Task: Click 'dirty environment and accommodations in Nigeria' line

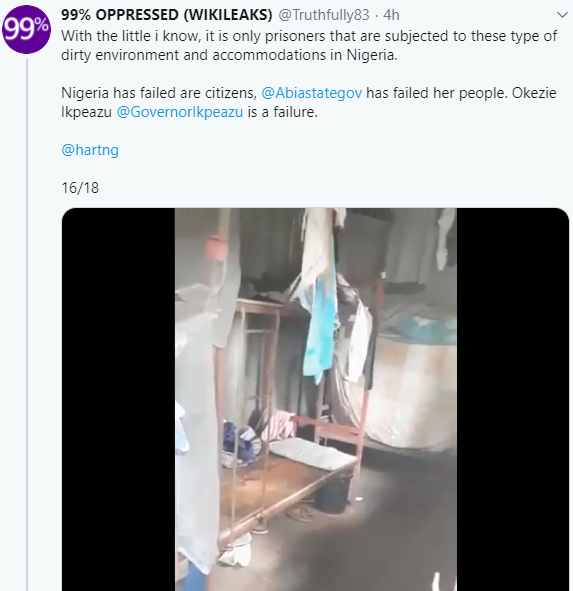Action: coord(229,55)
